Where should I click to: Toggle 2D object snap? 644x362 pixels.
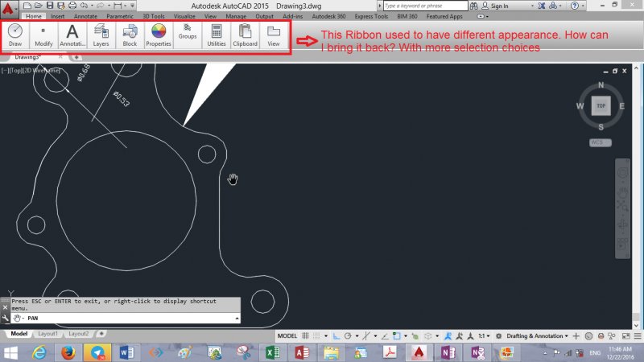pyautogui.click(x=396, y=335)
